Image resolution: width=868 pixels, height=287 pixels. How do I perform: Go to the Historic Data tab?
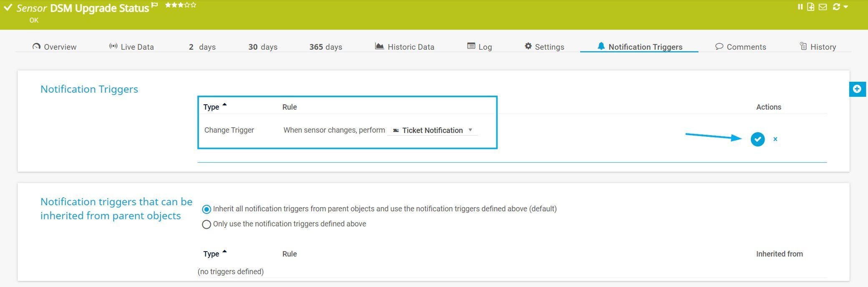tap(405, 47)
